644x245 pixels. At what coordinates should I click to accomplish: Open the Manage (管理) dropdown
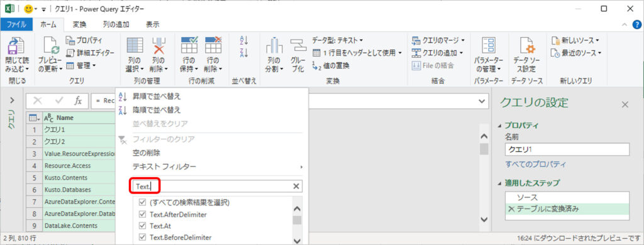(x=81, y=65)
